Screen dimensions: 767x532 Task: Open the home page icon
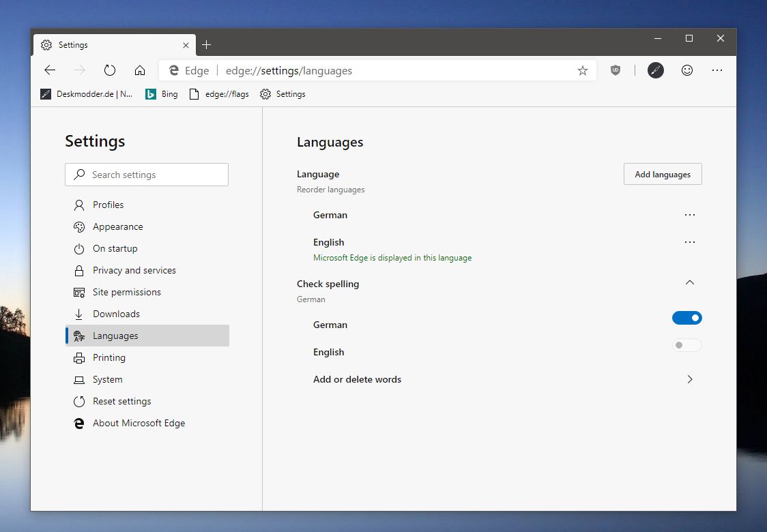pos(140,70)
